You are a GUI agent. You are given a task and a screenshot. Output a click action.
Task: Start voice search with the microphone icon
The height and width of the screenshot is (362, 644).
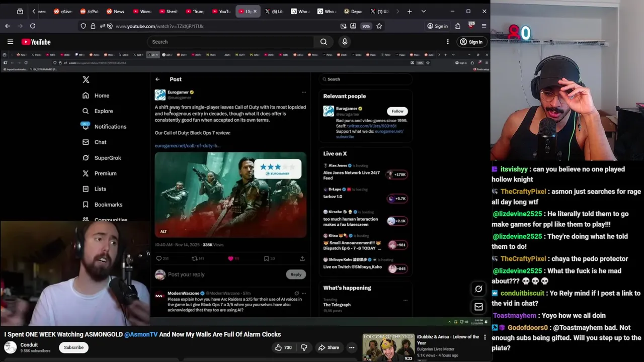pyautogui.click(x=345, y=42)
